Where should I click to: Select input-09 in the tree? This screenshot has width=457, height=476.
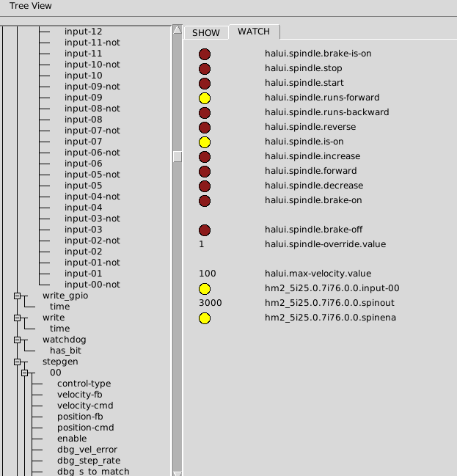coord(83,98)
